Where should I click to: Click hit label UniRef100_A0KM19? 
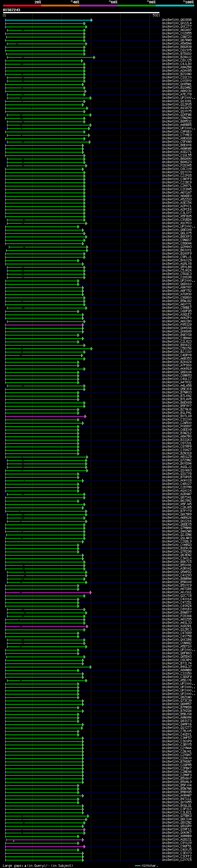[x=177, y=369]
